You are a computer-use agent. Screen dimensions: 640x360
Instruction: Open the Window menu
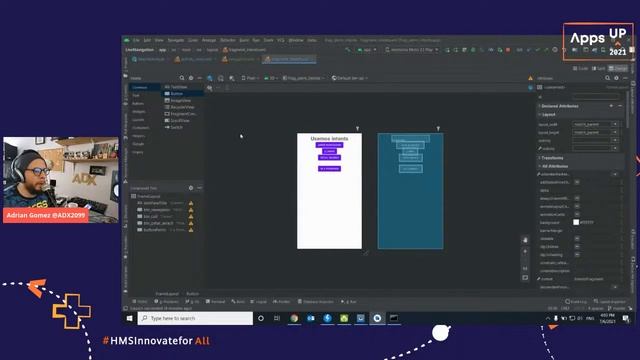pyautogui.click(x=296, y=40)
